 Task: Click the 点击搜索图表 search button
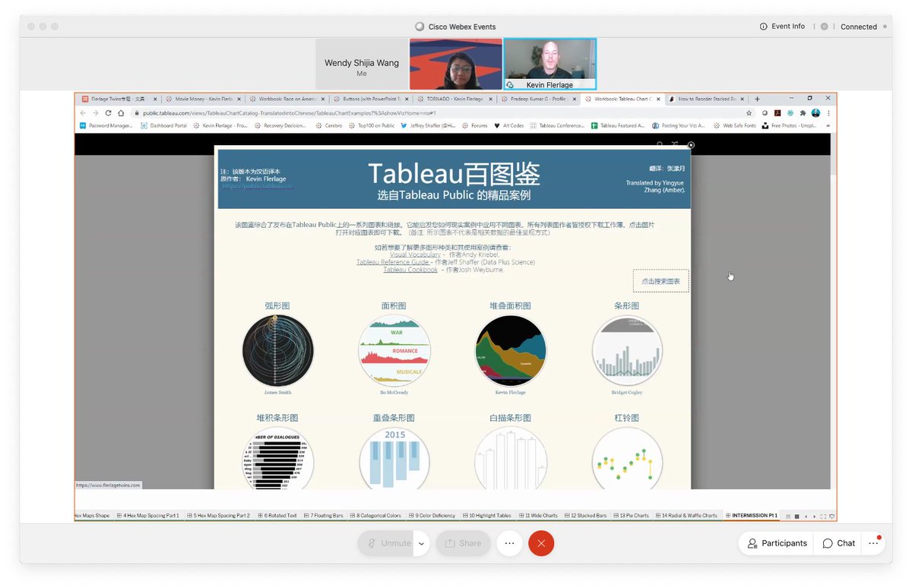660,281
